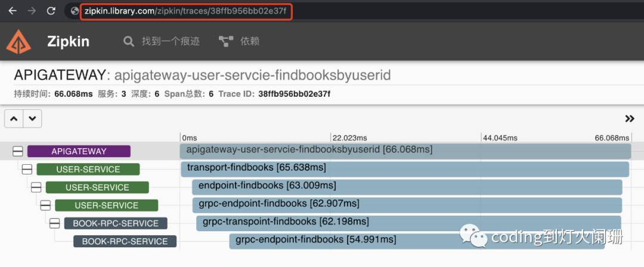
Task: Open the transport-findbooks 65.638ms span
Action: pyautogui.click(x=405, y=169)
